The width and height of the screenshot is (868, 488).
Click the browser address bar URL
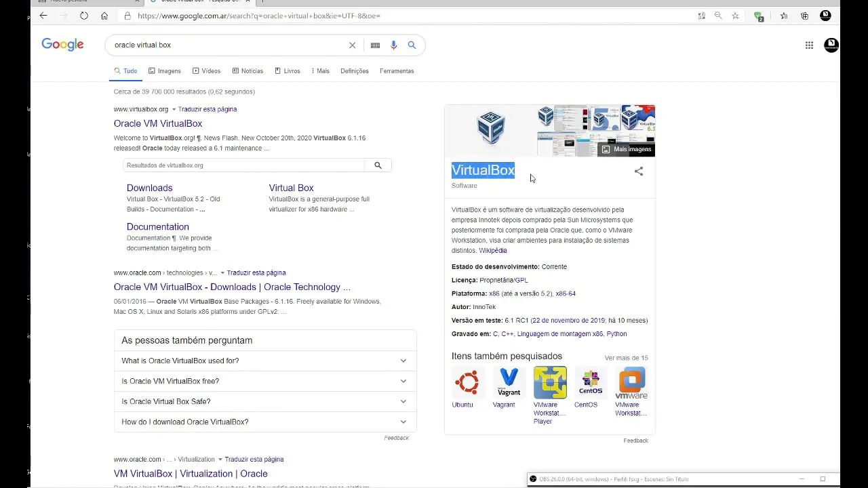259,16
